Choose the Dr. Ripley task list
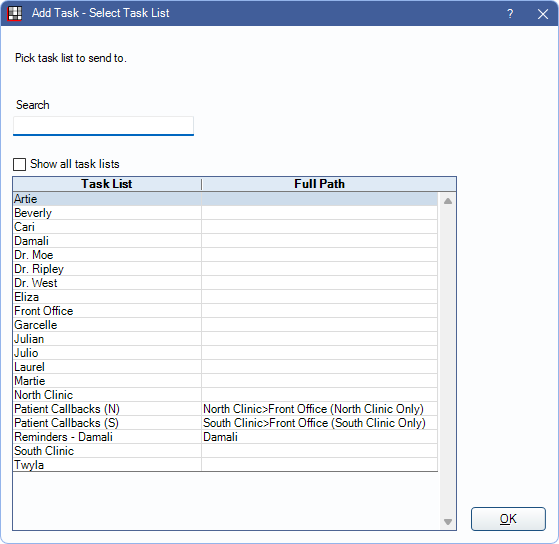The width and height of the screenshot is (559, 544). (x=225, y=269)
